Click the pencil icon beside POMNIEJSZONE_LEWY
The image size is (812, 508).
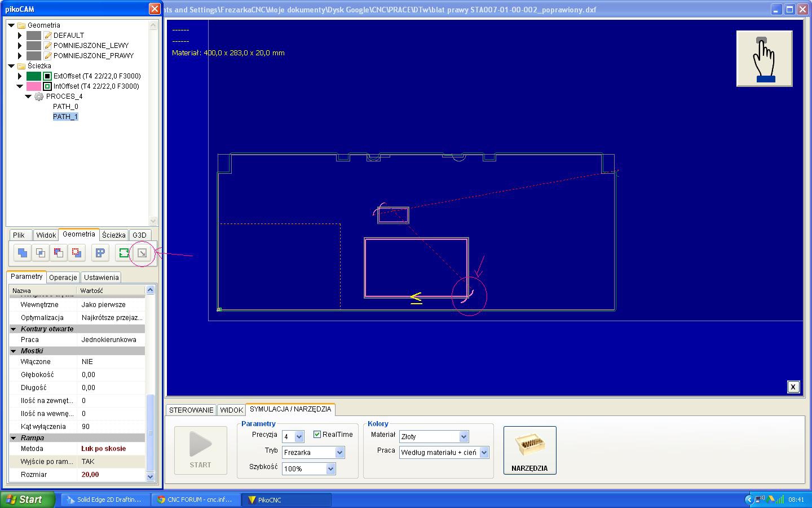(48, 46)
